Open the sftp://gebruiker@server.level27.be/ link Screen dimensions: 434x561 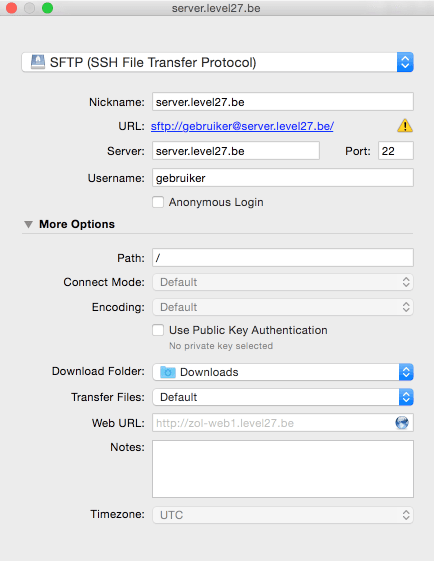pos(242,126)
